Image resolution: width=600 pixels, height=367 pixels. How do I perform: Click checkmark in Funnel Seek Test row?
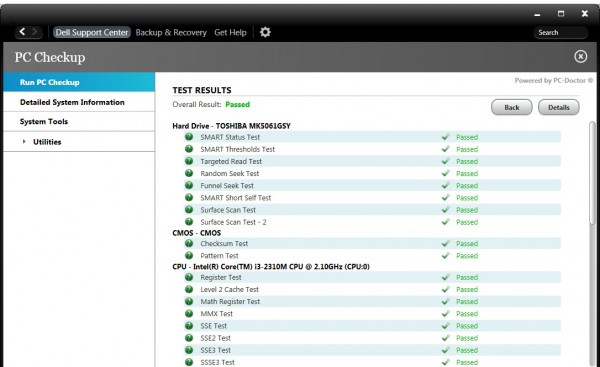tap(445, 185)
